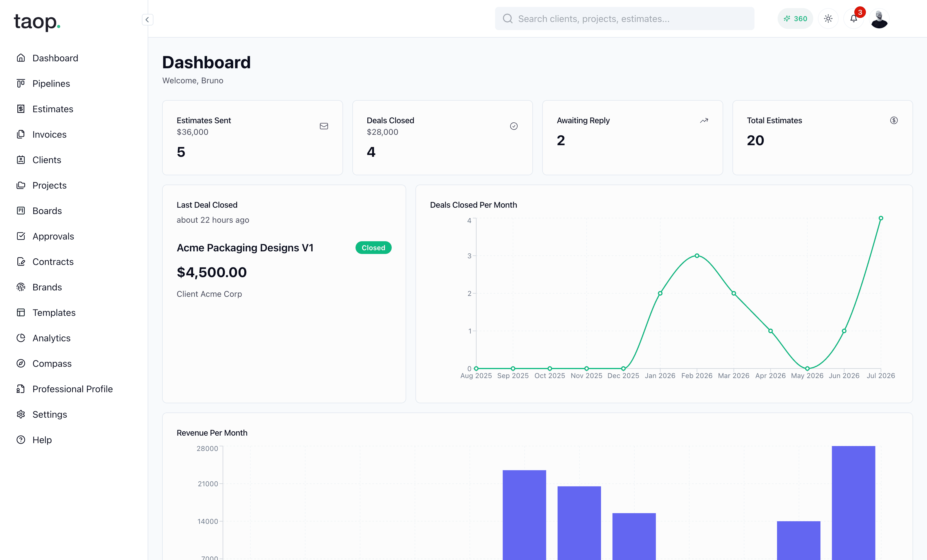This screenshot has width=927, height=560.
Task: Open the Clients page label
Action: (47, 160)
